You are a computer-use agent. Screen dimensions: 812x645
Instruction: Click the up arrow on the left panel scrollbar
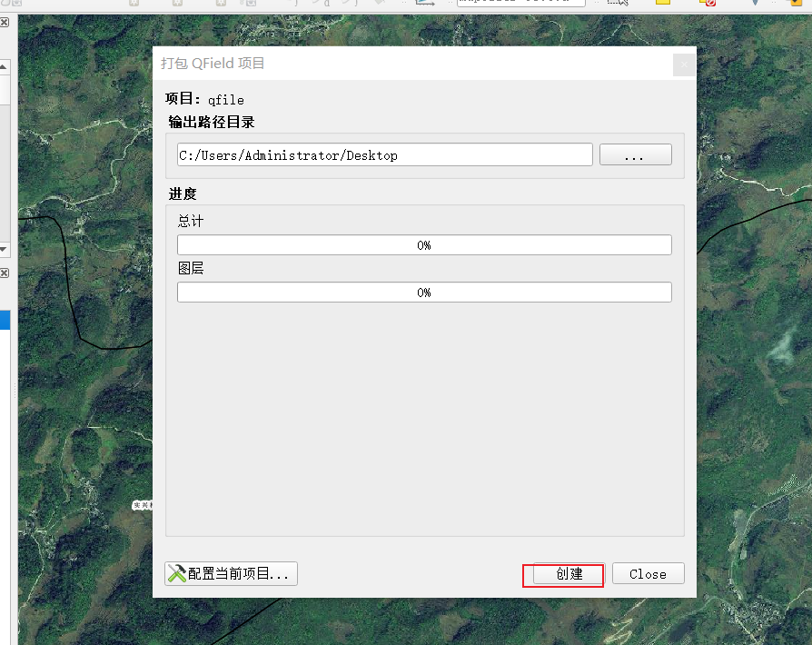(5, 65)
